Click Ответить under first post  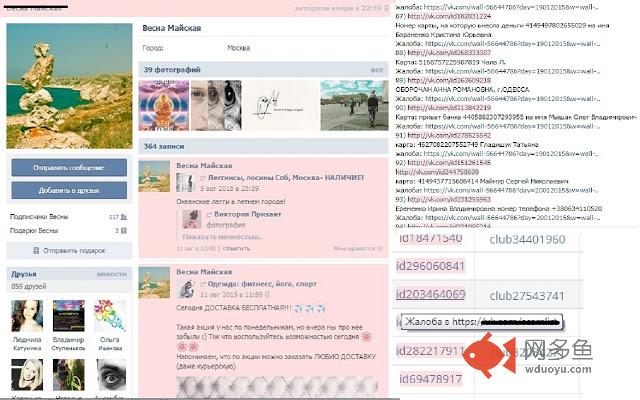point(236,248)
